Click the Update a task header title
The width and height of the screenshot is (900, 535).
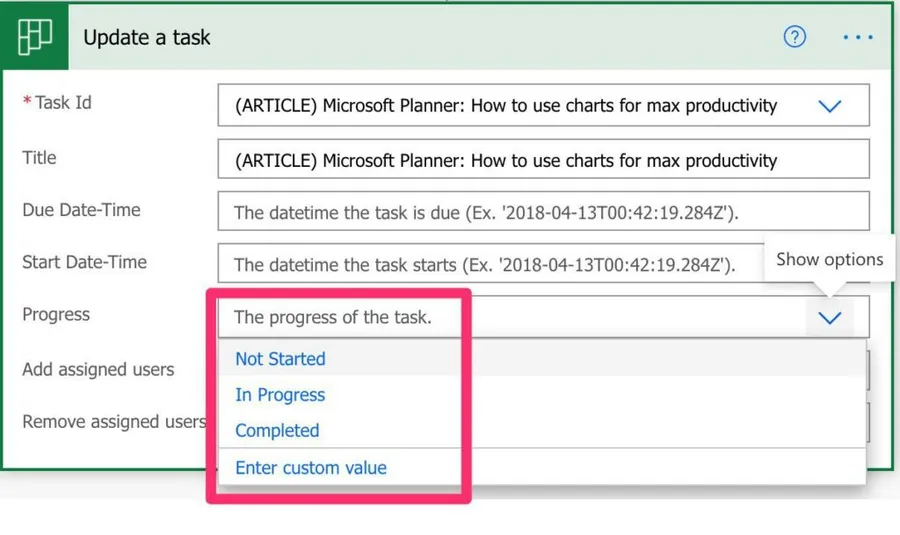tap(147, 38)
